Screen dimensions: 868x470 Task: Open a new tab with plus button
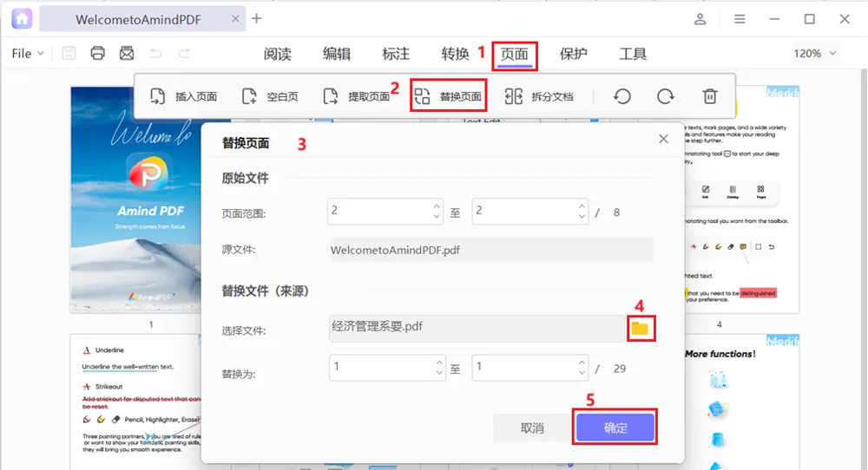click(x=256, y=18)
